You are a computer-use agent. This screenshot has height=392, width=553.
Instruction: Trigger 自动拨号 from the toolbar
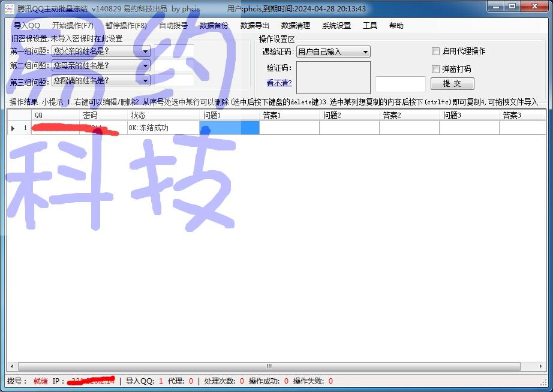173,25
